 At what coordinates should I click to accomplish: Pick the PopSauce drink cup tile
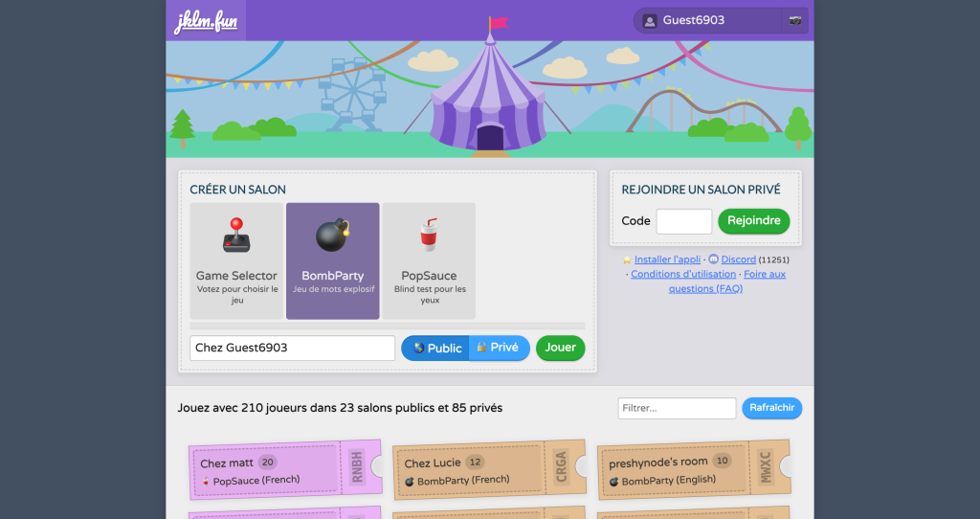tap(429, 260)
